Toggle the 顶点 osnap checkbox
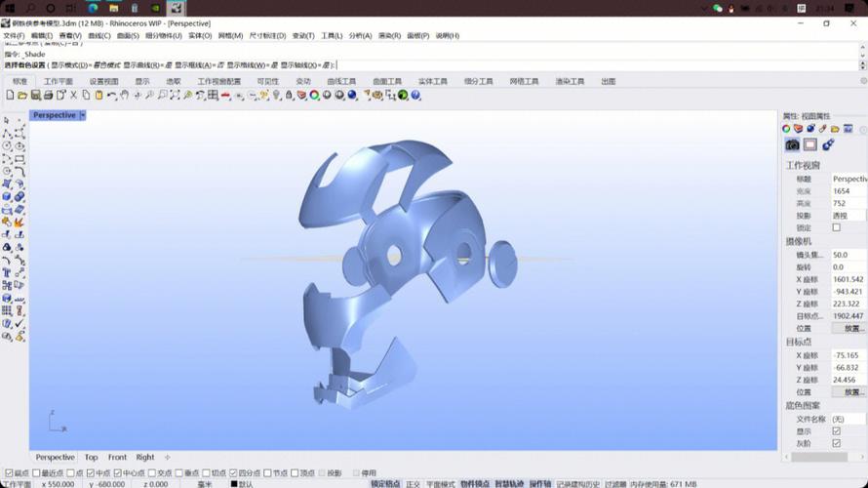868x488 pixels. [295, 473]
